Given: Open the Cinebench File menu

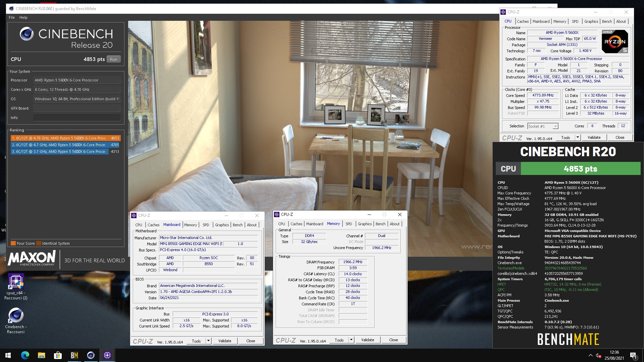Looking at the screenshot, I should [12, 17].
